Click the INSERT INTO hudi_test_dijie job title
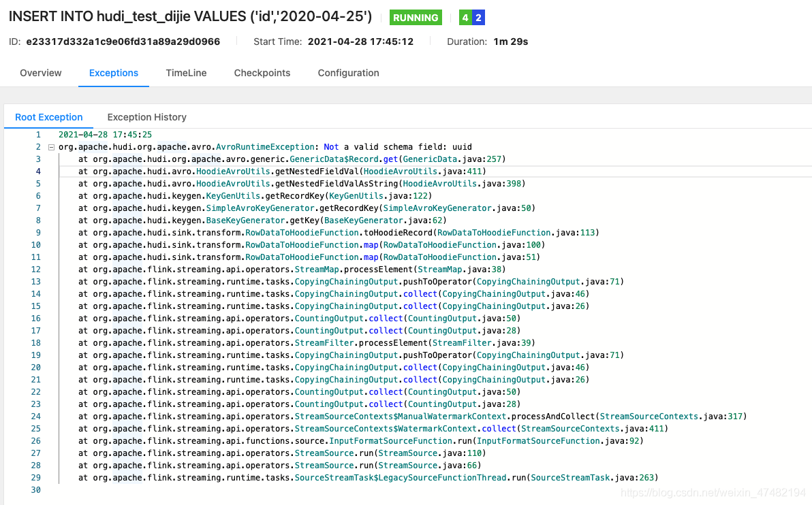 pos(190,16)
